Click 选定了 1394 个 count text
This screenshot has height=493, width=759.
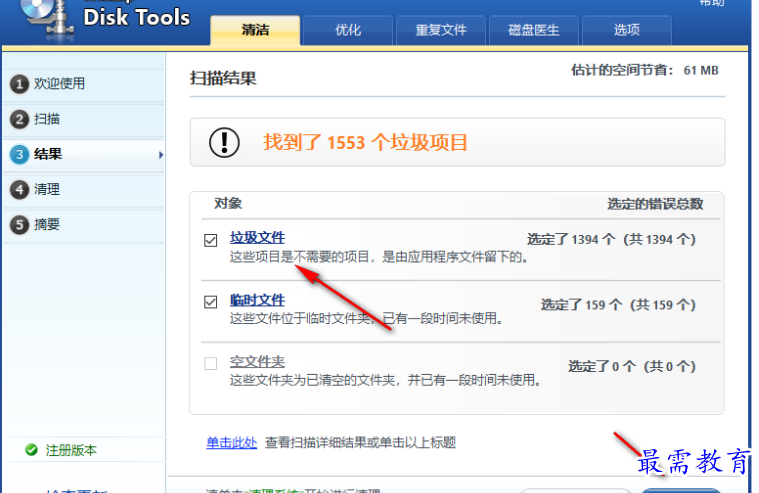pyautogui.click(x=611, y=239)
